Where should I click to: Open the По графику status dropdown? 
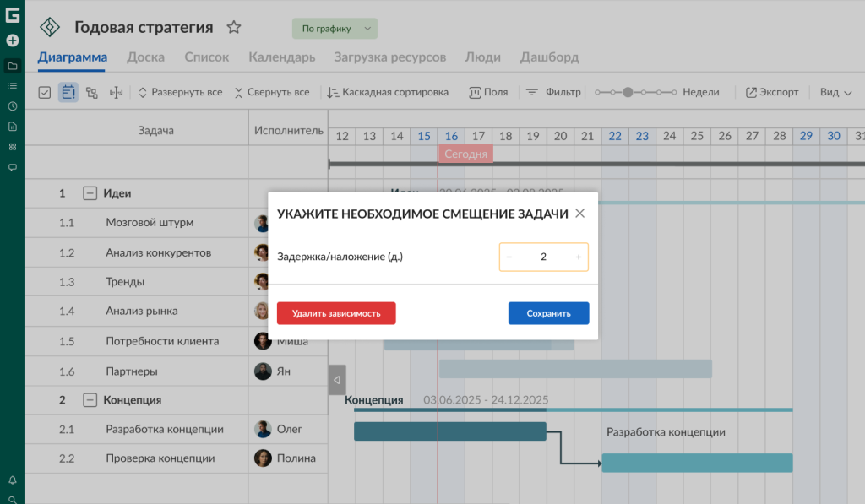click(x=335, y=29)
